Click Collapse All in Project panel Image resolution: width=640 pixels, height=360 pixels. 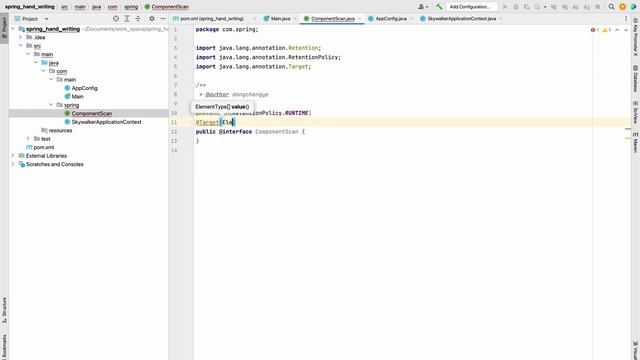coord(138,19)
